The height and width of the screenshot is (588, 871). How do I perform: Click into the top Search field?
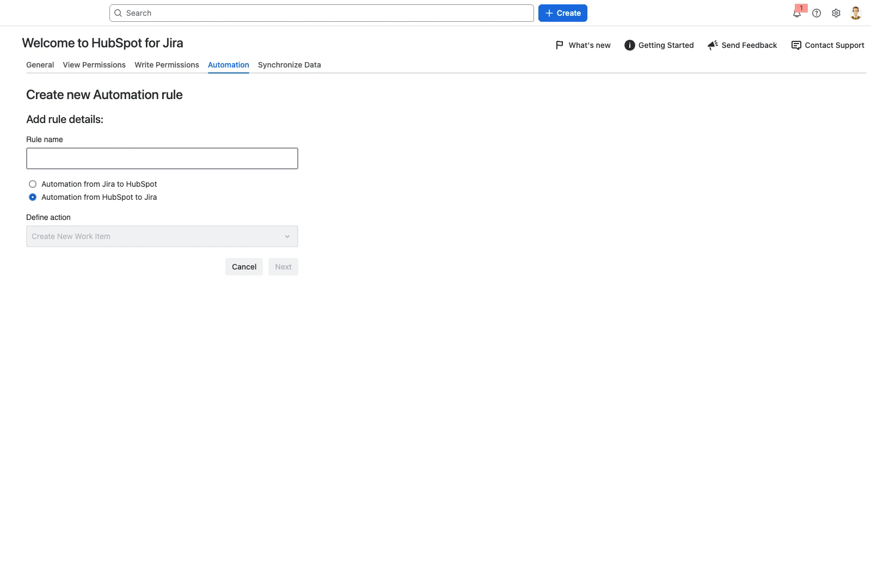[322, 13]
